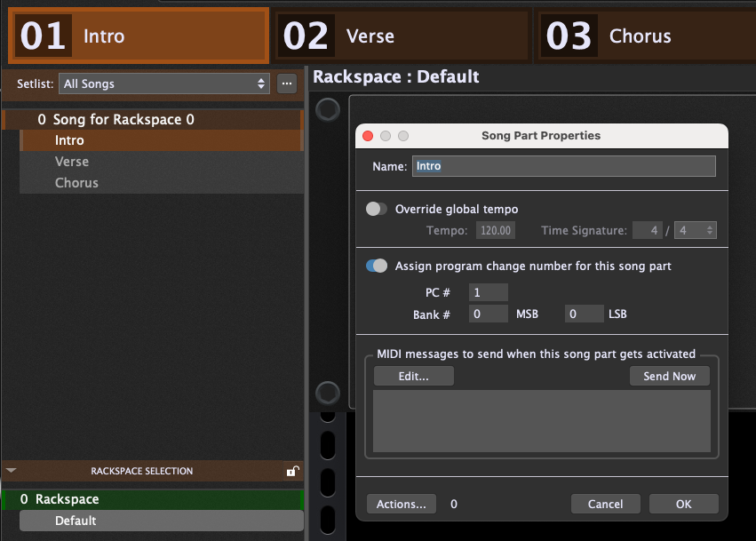Viewport: 756px width, 541px height.
Task: Click the lock icon in Rackspace Selection header
Action: [x=291, y=472]
